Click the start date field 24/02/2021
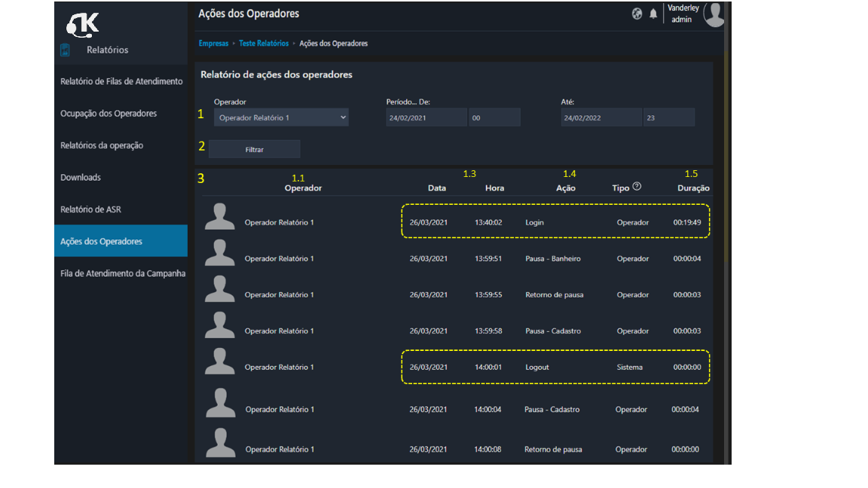Viewport: 868px width, 488px height. pos(426,117)
